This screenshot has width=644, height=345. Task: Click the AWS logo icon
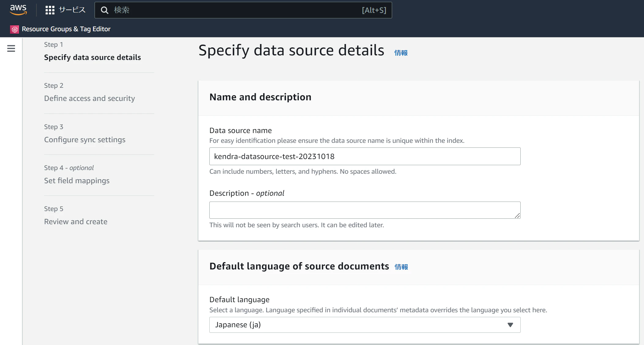click(x=18, y=10)
